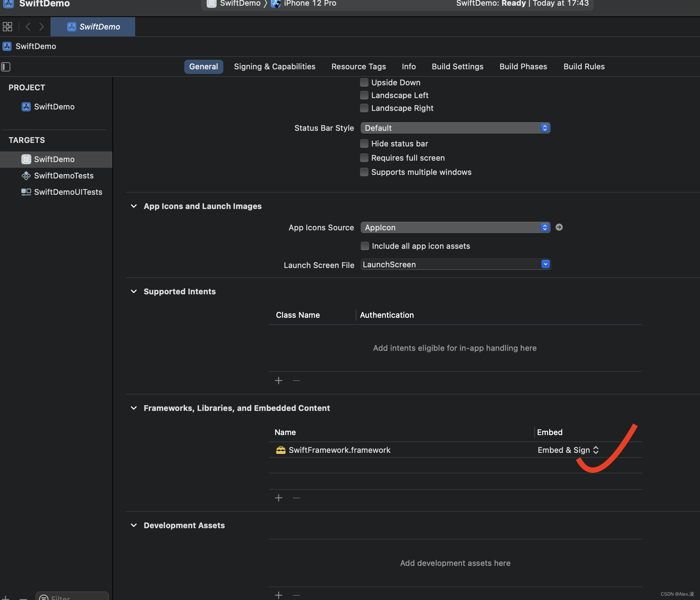Remove development asset with minus
Screen dimensions: 700x600
coord(296,595)
